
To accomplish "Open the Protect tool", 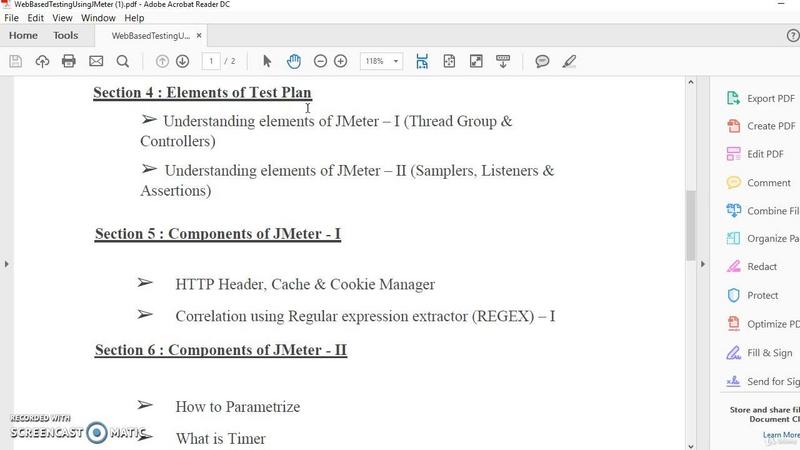I will click(x=752, y=295).
